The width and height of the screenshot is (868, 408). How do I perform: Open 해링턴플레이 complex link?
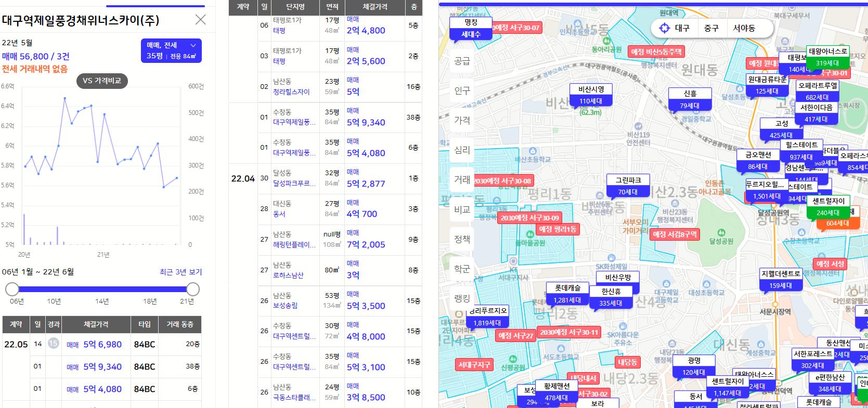(x=294, y=244)
